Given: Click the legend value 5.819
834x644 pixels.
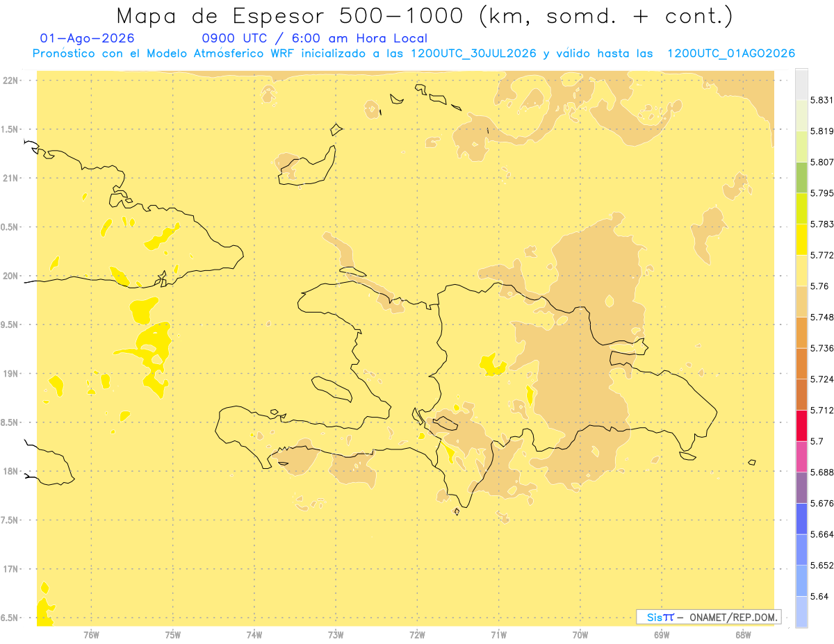Looking at the screenshot, I should (821, 131).
